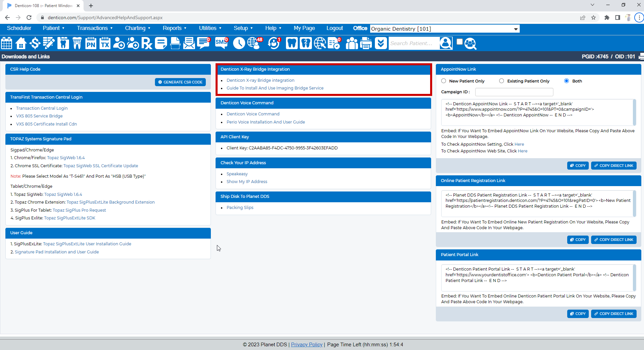This screenshot has width=644, height=350.
Task: Expand the Patient menu
Action: pos(54,28)
